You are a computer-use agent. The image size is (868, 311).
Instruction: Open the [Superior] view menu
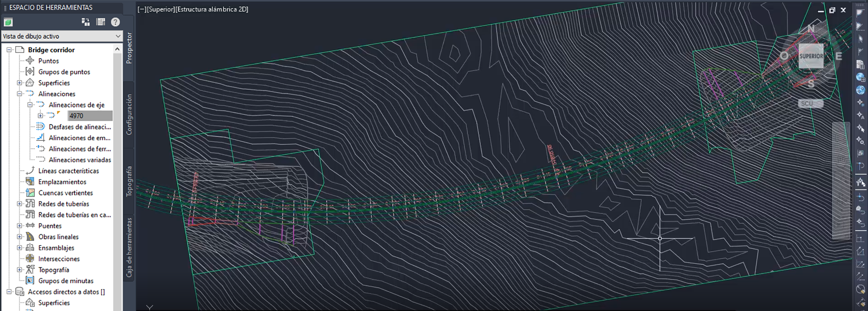pyautogui.click(x=160, y=9)
